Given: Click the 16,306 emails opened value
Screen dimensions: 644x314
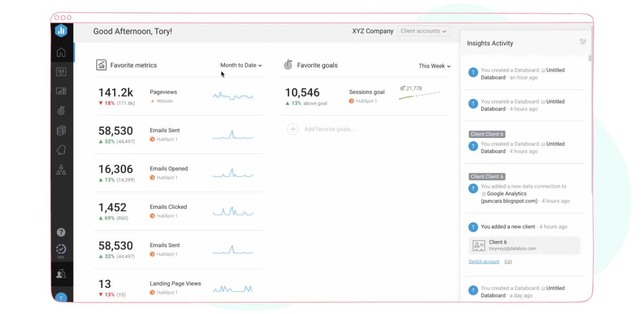Looking at the screenshot, I should (x=116, y=169).
